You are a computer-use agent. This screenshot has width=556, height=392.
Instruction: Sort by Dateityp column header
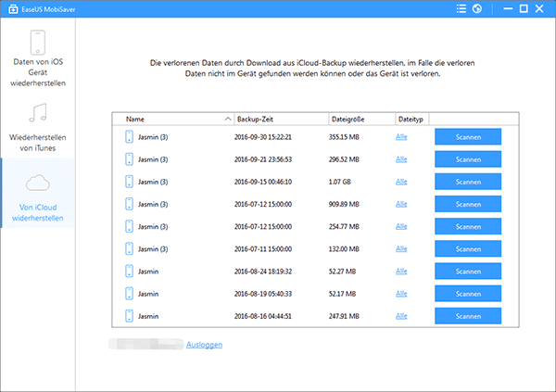click(x=411, y=120)
